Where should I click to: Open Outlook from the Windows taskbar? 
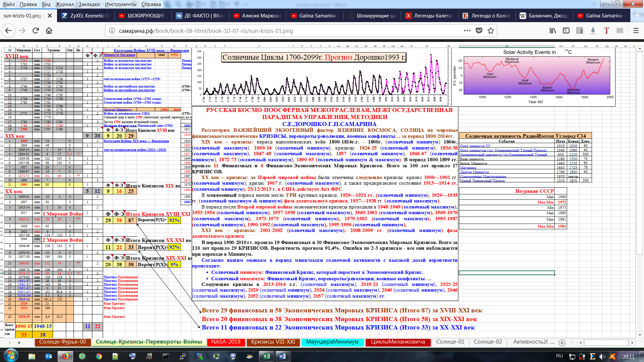(49, 356)
